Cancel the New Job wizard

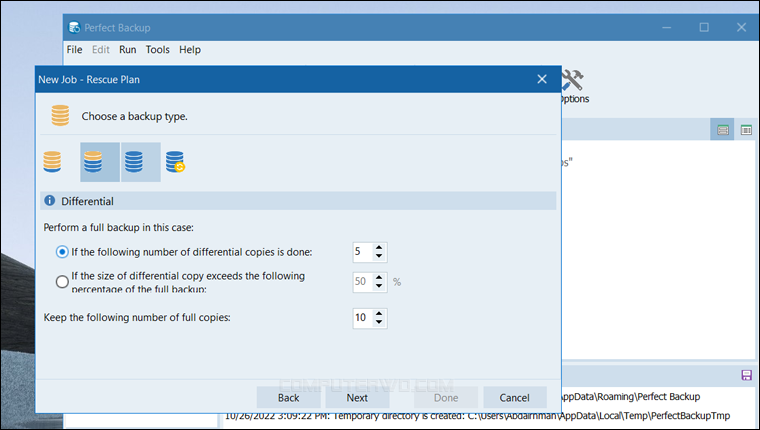coord(515,398)
